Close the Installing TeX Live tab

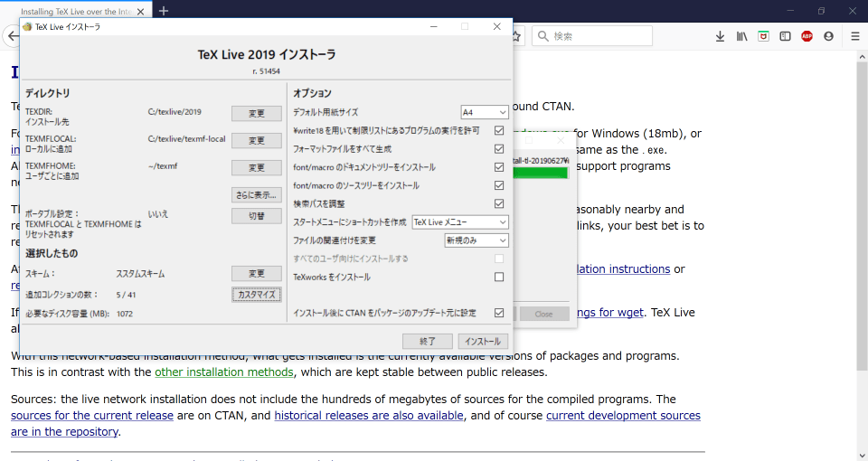[x=141, y=11]
